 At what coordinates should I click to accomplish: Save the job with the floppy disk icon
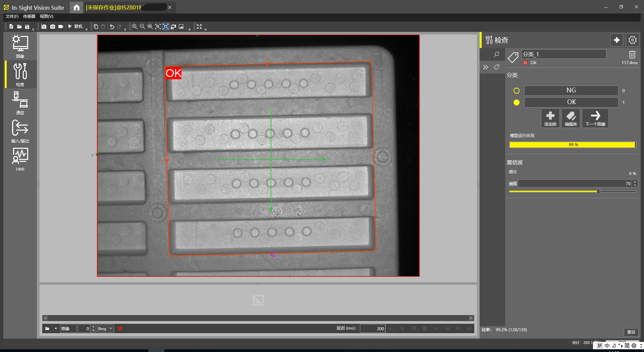point(27,27)
